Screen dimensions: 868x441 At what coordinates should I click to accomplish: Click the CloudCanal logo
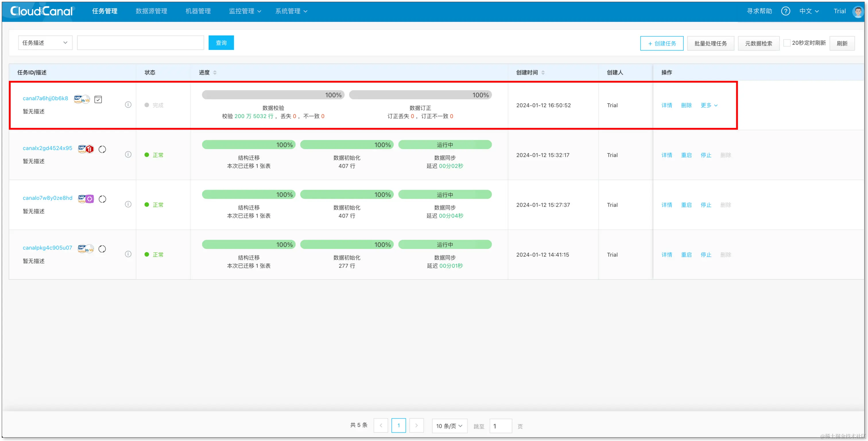pyautogui.click(x=41, y=11)
